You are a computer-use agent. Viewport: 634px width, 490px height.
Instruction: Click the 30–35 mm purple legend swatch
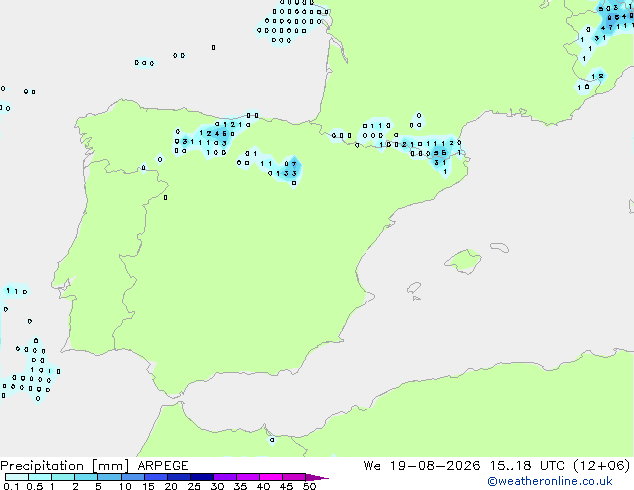pyautogui.click(x=224, y=477)
